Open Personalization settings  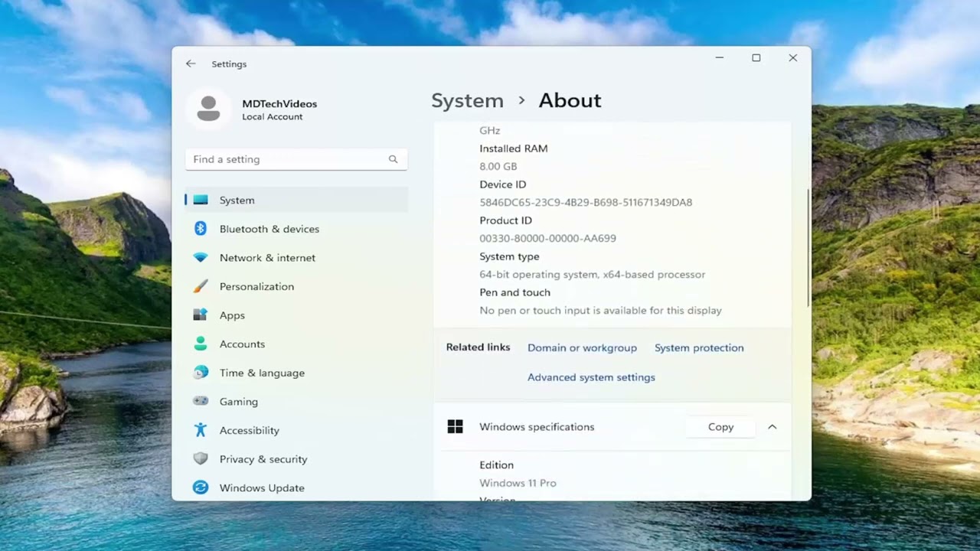pos(296,286)
